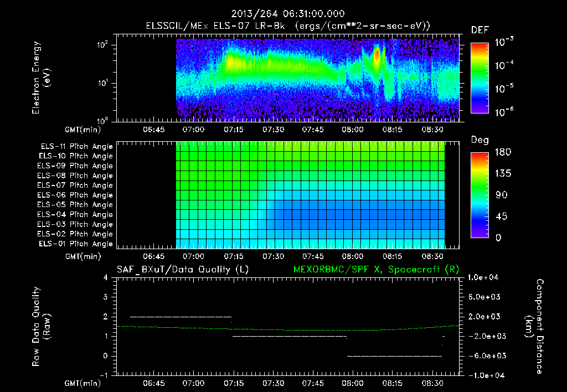Select the 10^-4 DEF scale value
This screenshot has width=567, height=392.
tap(504, 65)
